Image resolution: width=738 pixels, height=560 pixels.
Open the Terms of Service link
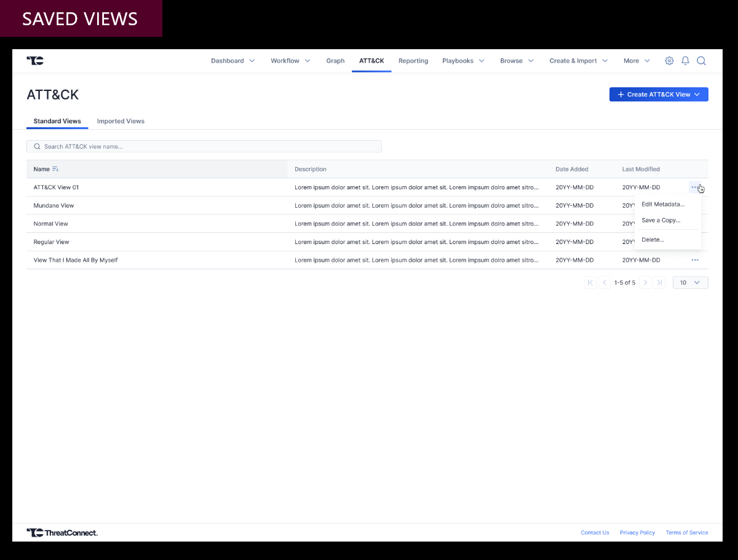tap(687, 533)
